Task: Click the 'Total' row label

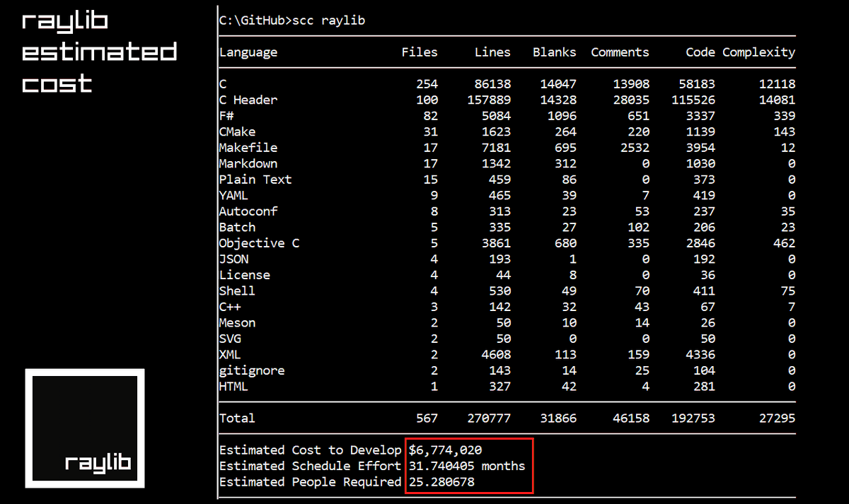Action: tap(238, 418)
